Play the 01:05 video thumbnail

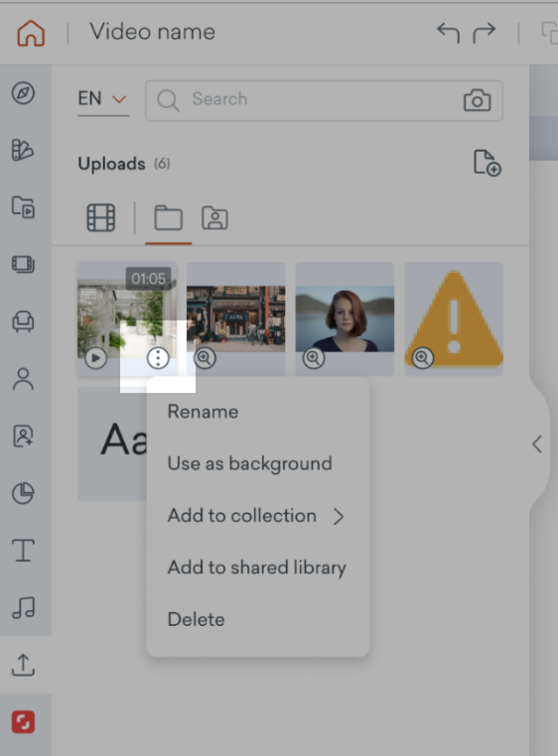[x=95, y=358]
